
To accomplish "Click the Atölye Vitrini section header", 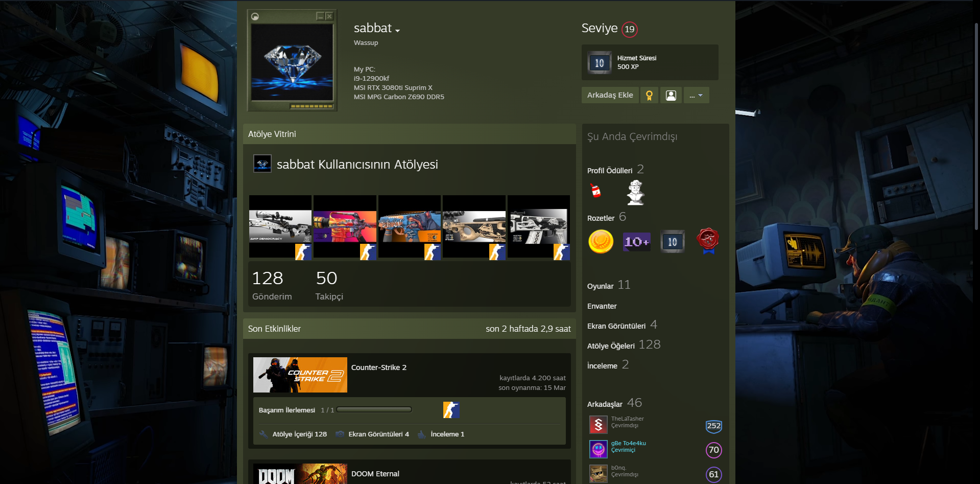I will tap(410, 134).
